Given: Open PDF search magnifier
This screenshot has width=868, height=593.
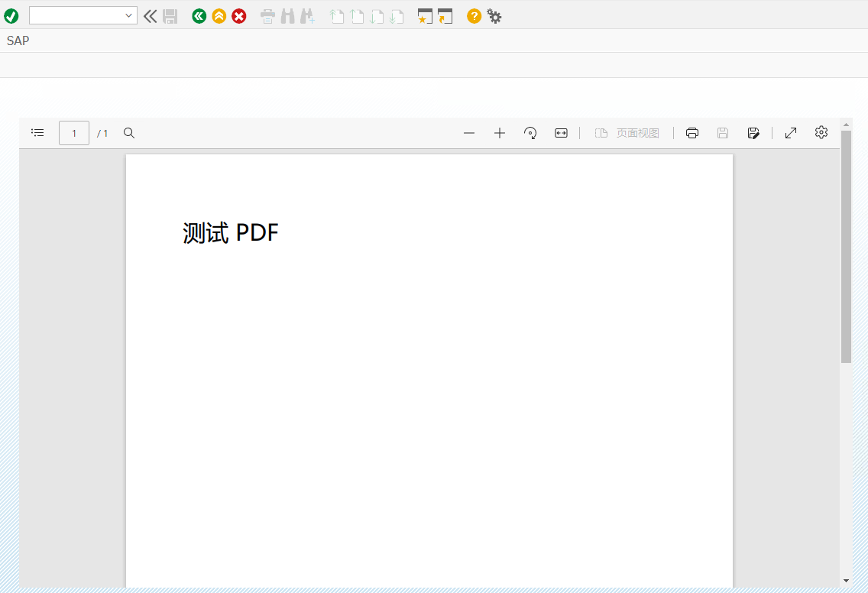Looking at the screenshot, I should [129, 133].
